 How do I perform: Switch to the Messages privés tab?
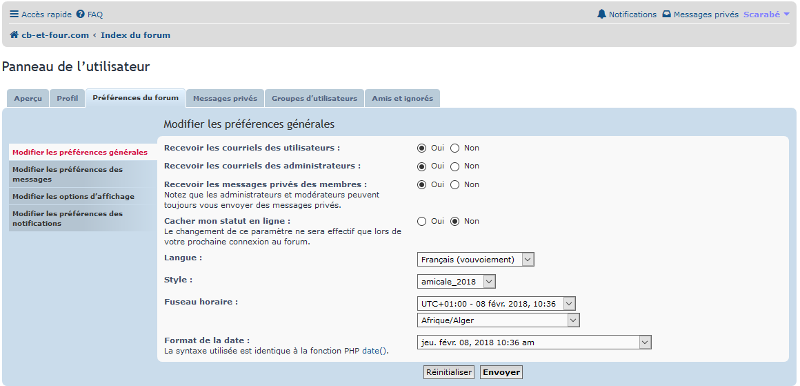[x=225, y=98]
